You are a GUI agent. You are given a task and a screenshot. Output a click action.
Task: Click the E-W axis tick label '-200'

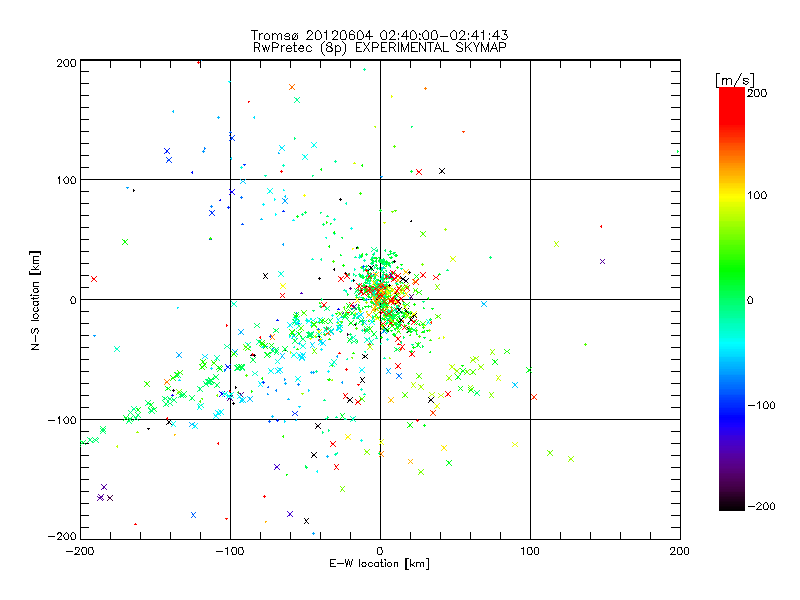[80, 551]
